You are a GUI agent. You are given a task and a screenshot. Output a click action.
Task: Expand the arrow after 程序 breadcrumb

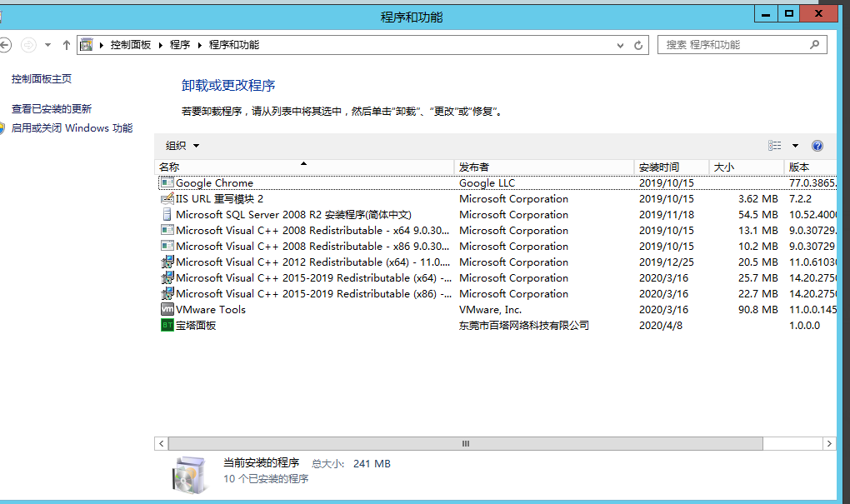click(199, 45)
